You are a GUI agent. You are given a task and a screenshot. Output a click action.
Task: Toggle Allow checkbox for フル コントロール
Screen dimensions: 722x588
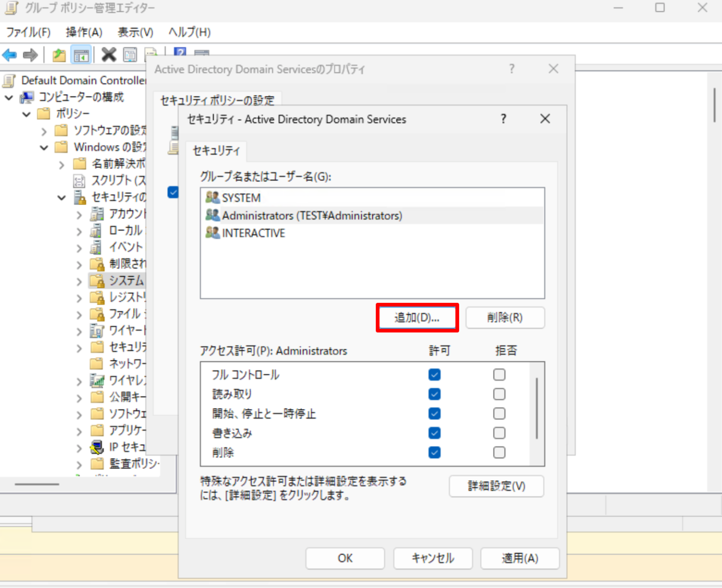click(434, 375)
